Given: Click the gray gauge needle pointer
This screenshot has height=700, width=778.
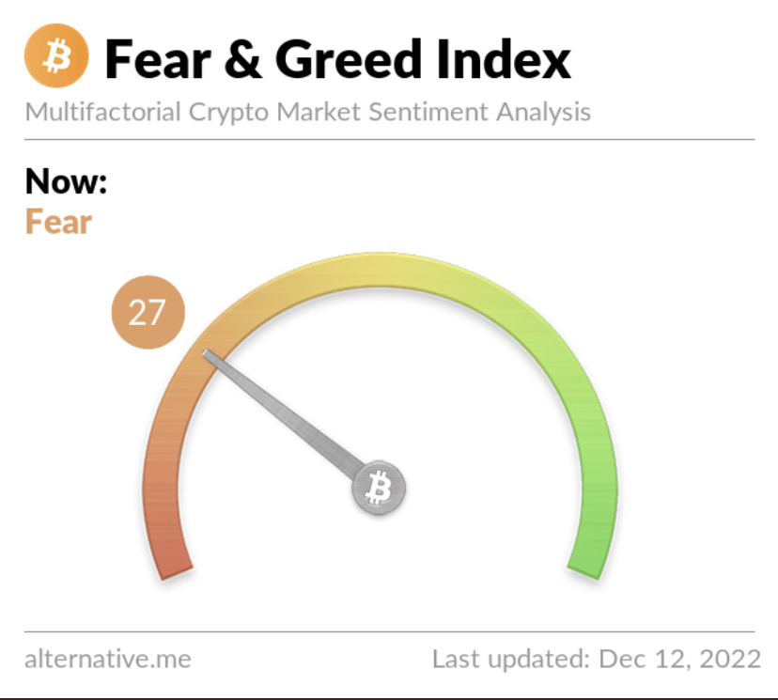Looking at the screenshot, I should coord(288,415).
